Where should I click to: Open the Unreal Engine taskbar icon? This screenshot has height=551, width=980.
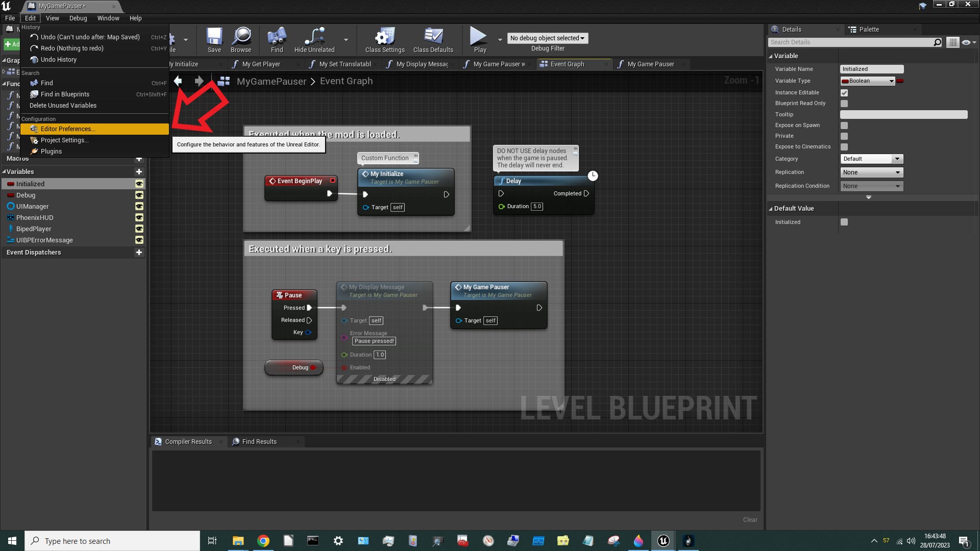pyautogui.click(x=663, y=541)
